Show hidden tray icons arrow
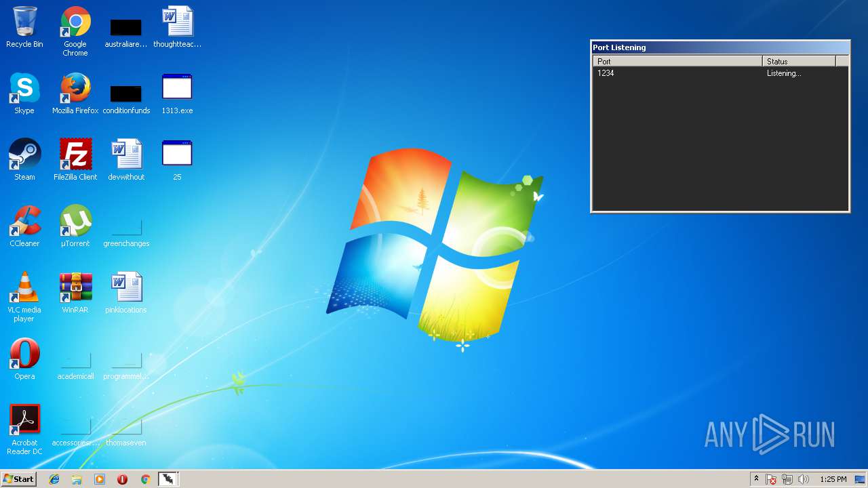The image size is (868, 488). pos(756,479)
